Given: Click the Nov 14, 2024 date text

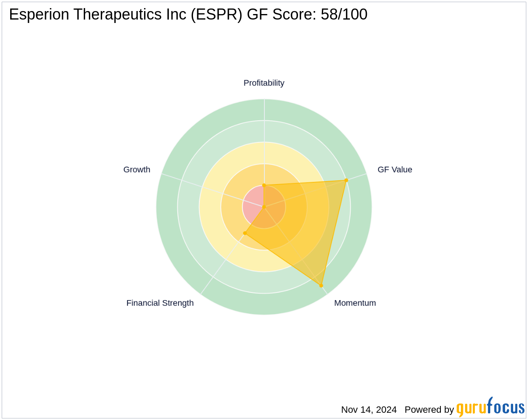Looking at the screenshot, I should (x=369, y=410).
